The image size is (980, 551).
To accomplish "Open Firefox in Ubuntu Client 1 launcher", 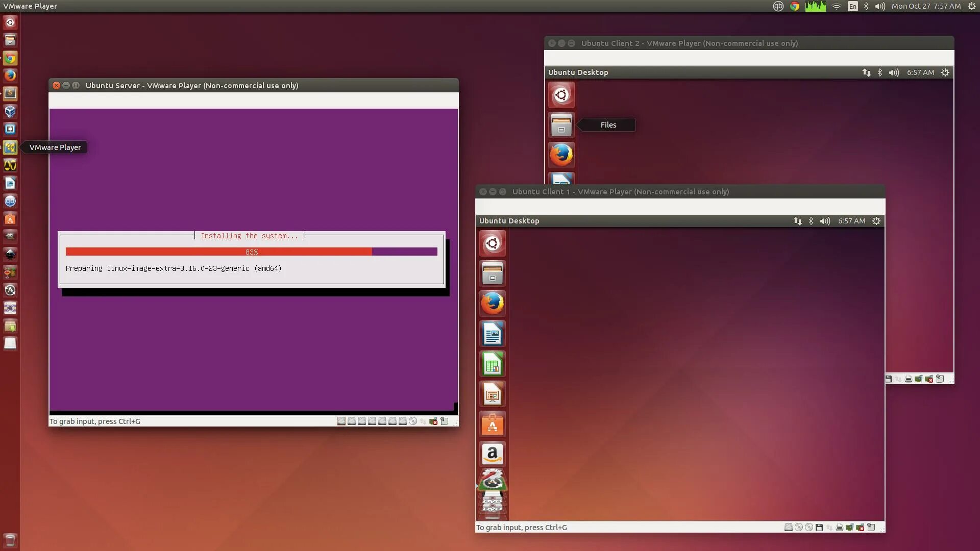I will (x=492, y=304).
